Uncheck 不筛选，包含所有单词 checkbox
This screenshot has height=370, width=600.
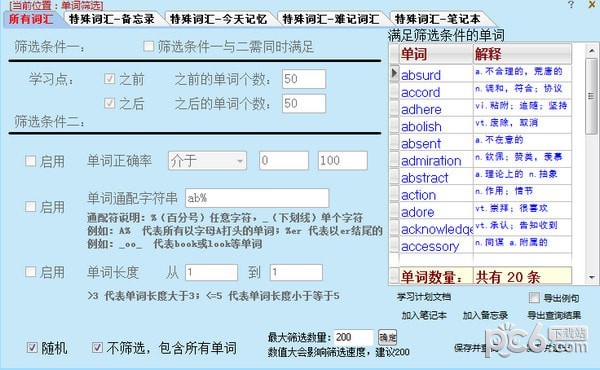pyautogui.click(x=97, y=347)
